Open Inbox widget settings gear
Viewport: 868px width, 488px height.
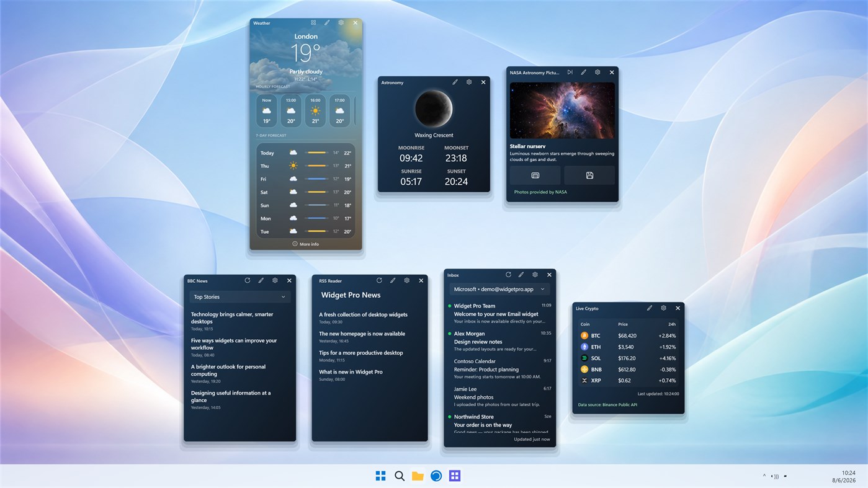pos(535,275)
